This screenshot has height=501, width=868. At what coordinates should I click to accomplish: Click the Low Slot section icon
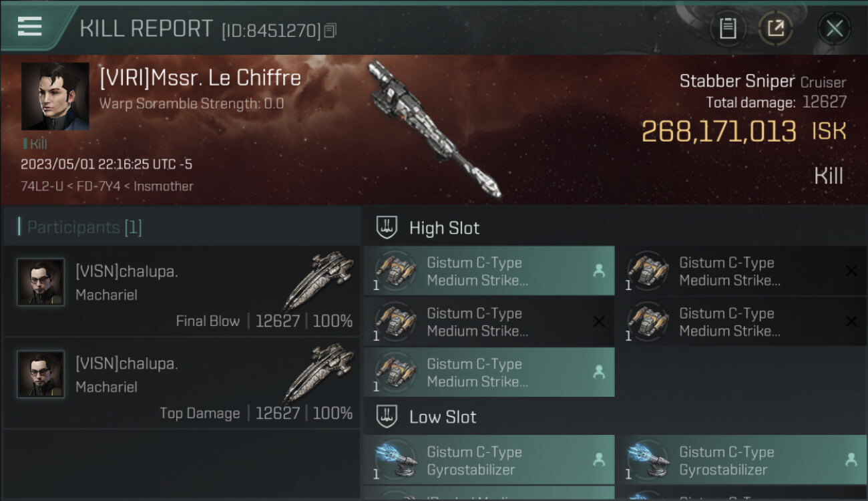pos(387,417)
